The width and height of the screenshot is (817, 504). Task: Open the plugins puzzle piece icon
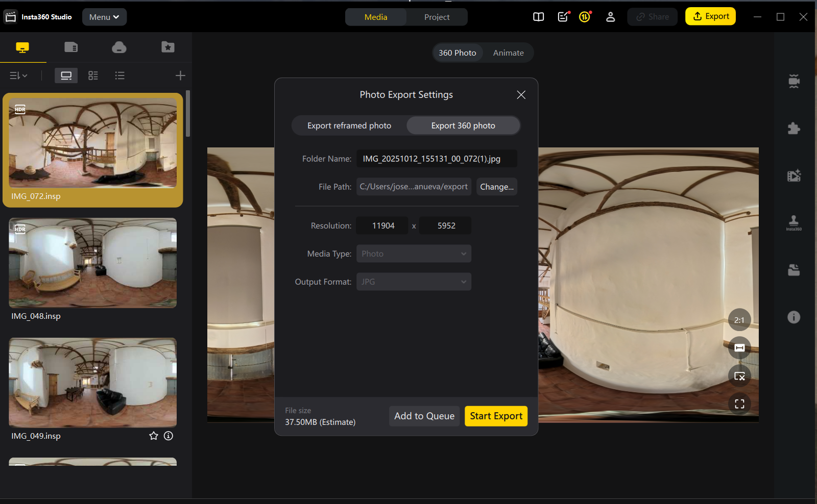coord(794,129)
